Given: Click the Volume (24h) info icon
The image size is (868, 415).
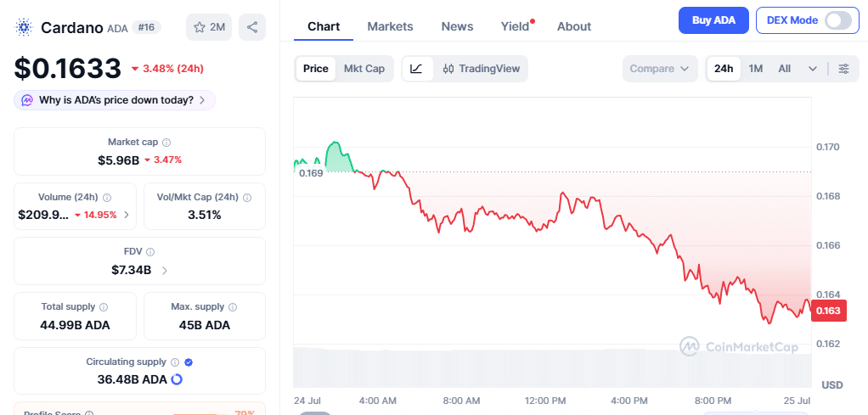Looking at the screenshot, I should (107, 197).
